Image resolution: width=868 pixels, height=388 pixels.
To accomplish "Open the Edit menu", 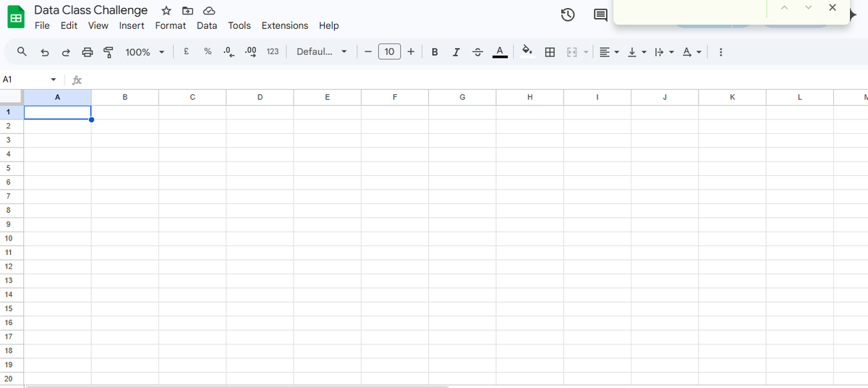I will tap(69, 25).
